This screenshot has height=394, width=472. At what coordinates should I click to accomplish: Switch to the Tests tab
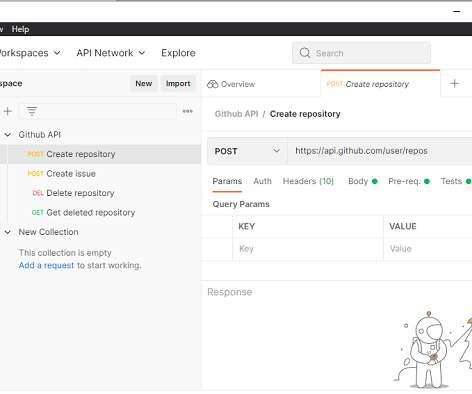[456, 181]
